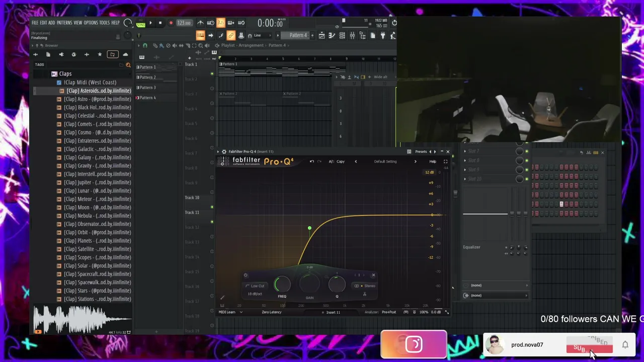
Task: Open the 12 dB display range dropdown
Action: (430, 172)
